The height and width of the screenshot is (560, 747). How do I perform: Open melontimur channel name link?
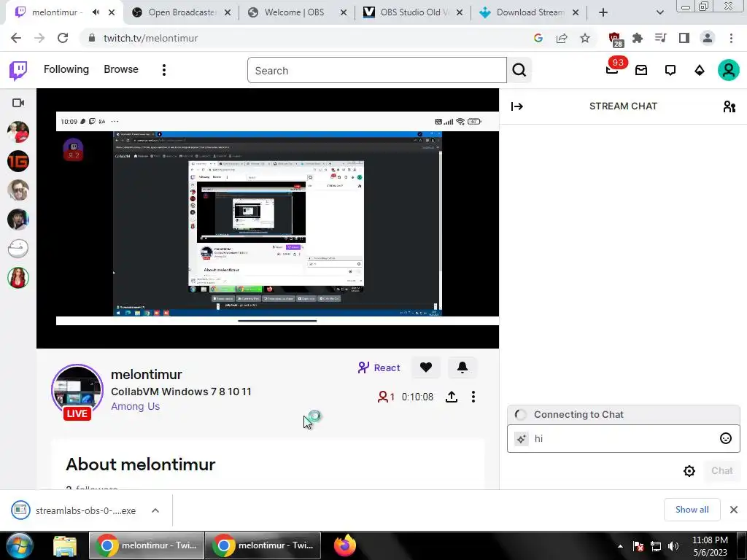[146, 375]
